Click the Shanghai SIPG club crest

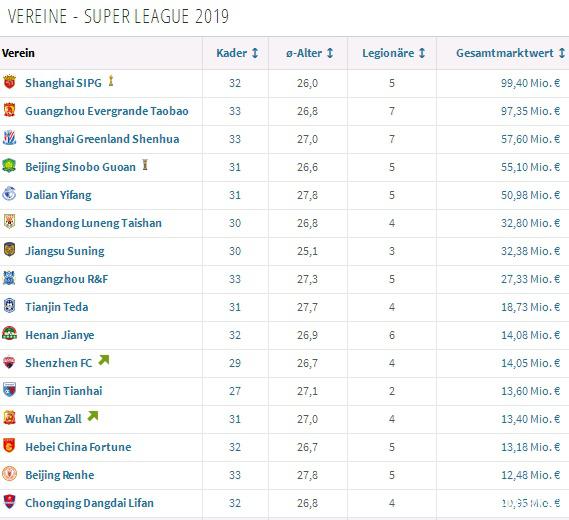coord(9,82)
